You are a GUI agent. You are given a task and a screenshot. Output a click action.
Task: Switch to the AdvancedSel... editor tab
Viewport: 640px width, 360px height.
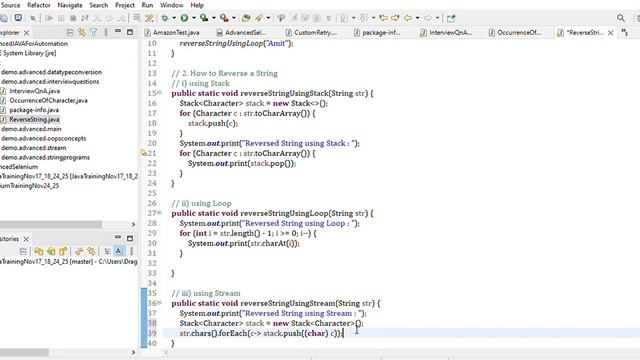tap(241, 33)
